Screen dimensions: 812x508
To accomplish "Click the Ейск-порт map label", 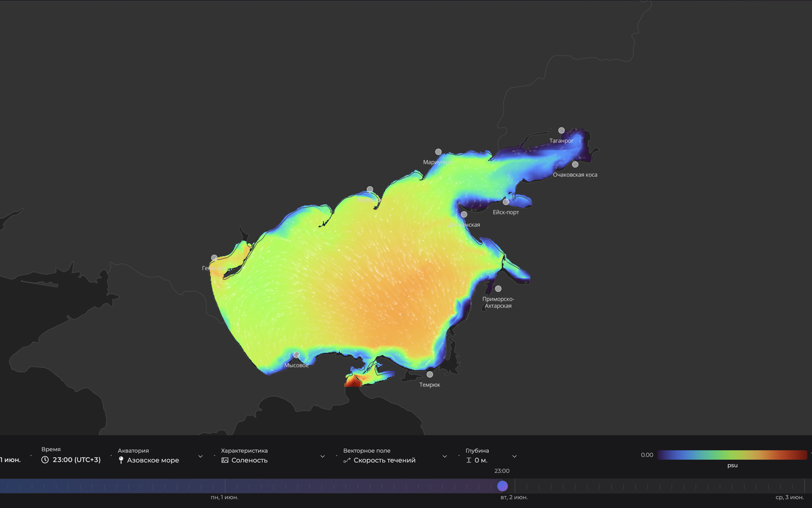I will (506, 212).
